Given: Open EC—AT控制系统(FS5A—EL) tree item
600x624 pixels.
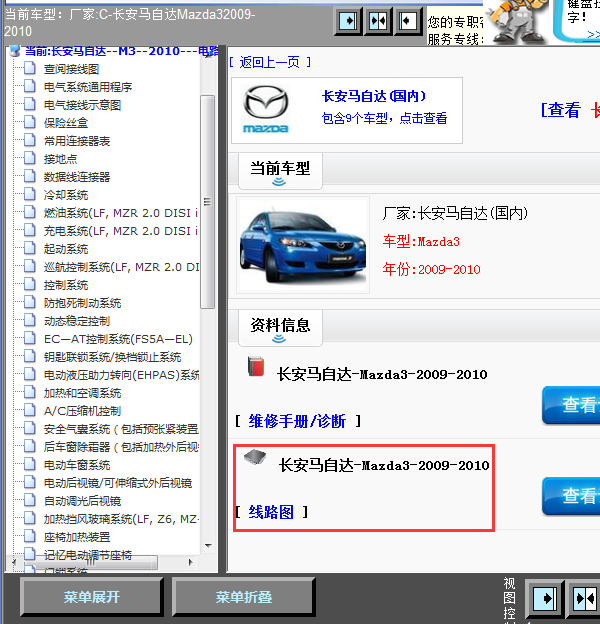Looking at the screenshot, I should [118, 339].
